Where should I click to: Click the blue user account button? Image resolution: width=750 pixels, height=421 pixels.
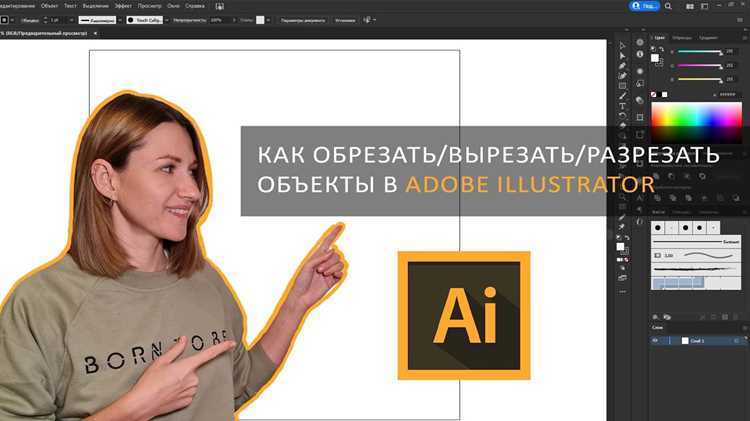click(644, 6)
